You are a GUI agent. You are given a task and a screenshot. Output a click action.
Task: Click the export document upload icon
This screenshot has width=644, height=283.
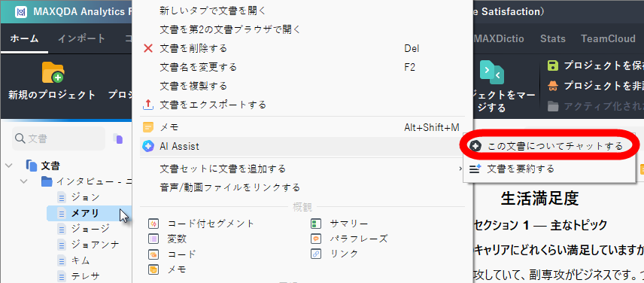[148, 105]
